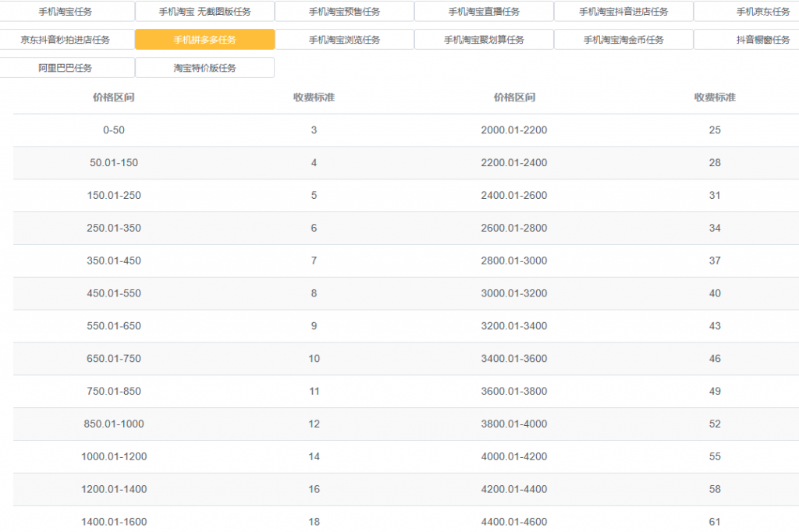The width and height of the screenshot is (799, 532).
Task: Click fee value 31 for 2400.01-2600
Action: click(715, 195)
